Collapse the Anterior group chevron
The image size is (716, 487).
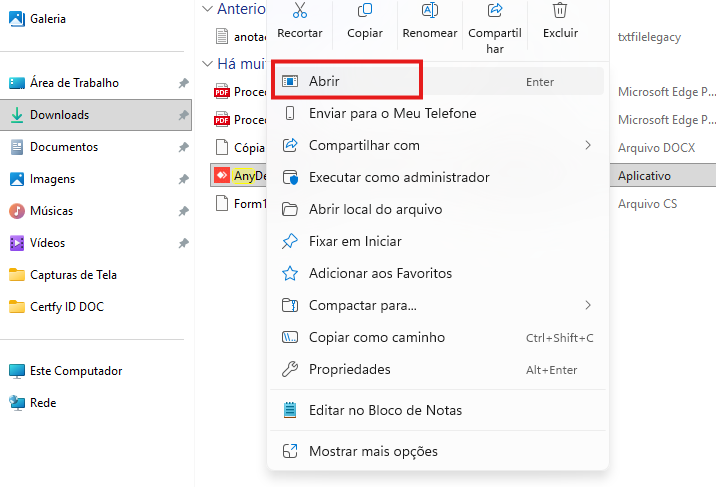(208, 9)
